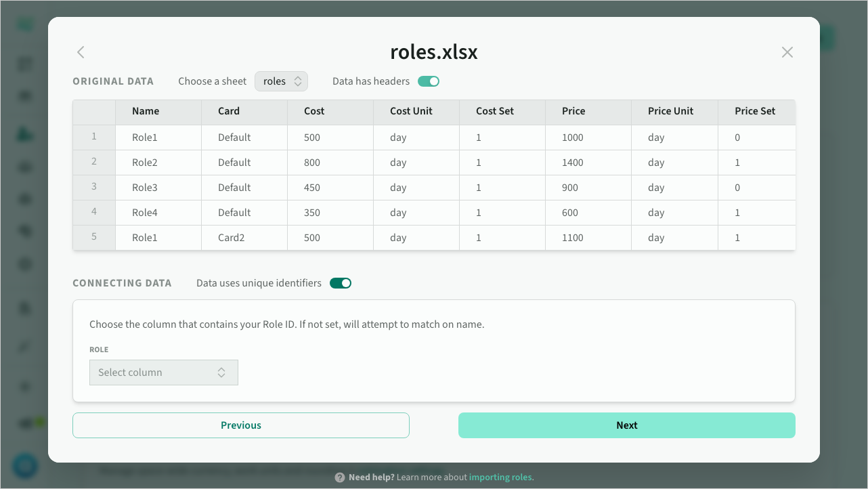Click the Card2 cell in row 5
868x489 pixels.
tap(232, 238)
